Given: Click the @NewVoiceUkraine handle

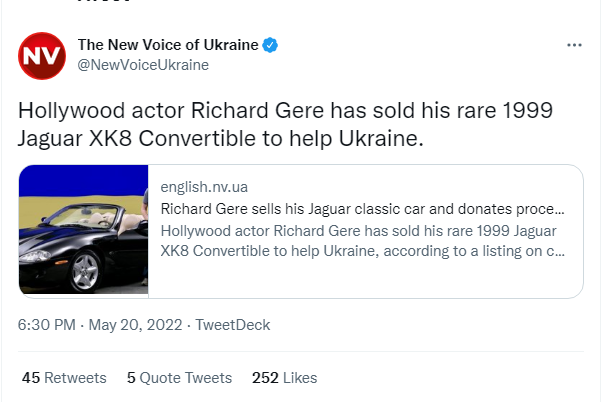Looking at the screenshot, I should pyautogui.click(x=143, y=64).
